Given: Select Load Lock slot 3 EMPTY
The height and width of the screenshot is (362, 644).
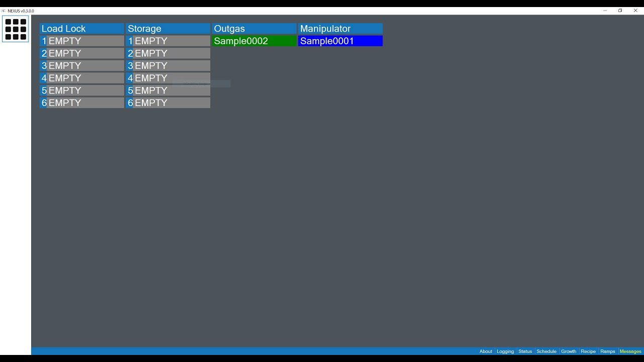Looking at the screenshot, I should [x=82, y=65].
